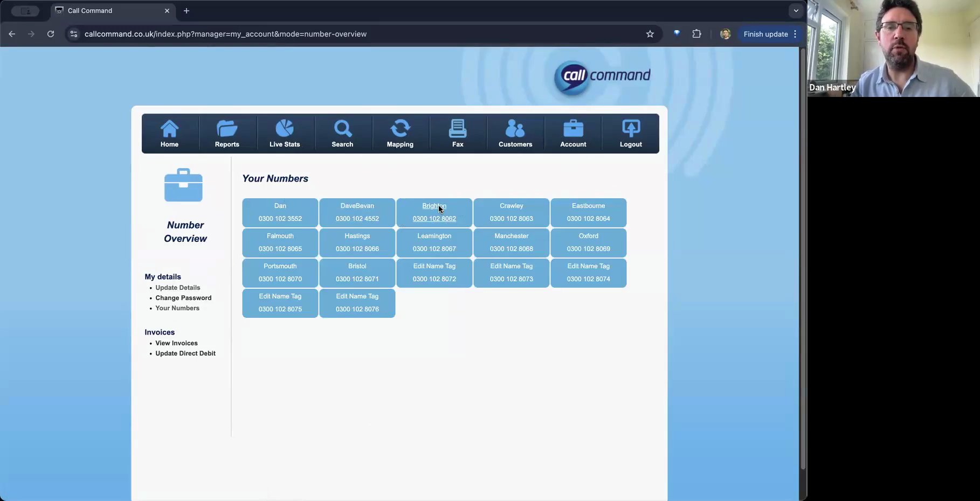Open the Reports folder icon
This screenshot has width=980, height=501.
pyautogui.click(x=227, y=129)
